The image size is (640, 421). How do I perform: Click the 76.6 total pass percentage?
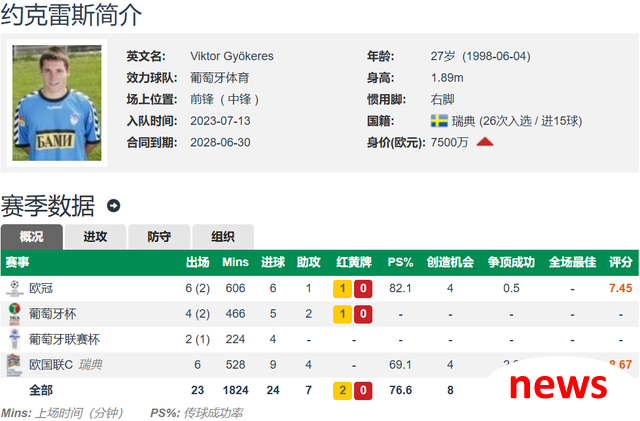(x=400, y=390)
